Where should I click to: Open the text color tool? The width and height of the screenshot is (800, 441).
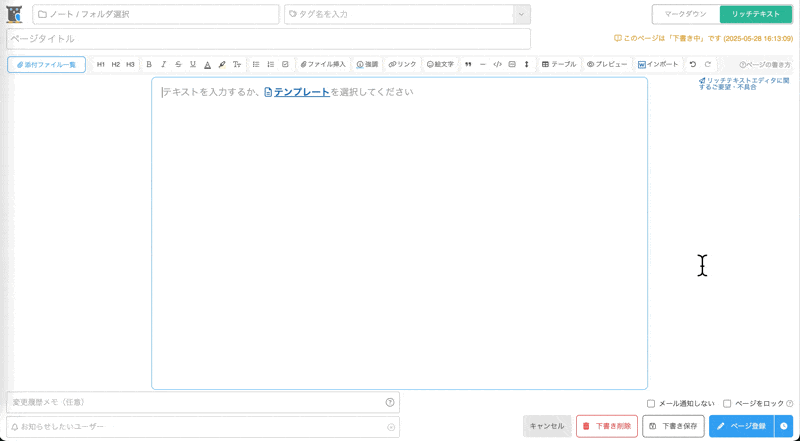pos(208,64)
